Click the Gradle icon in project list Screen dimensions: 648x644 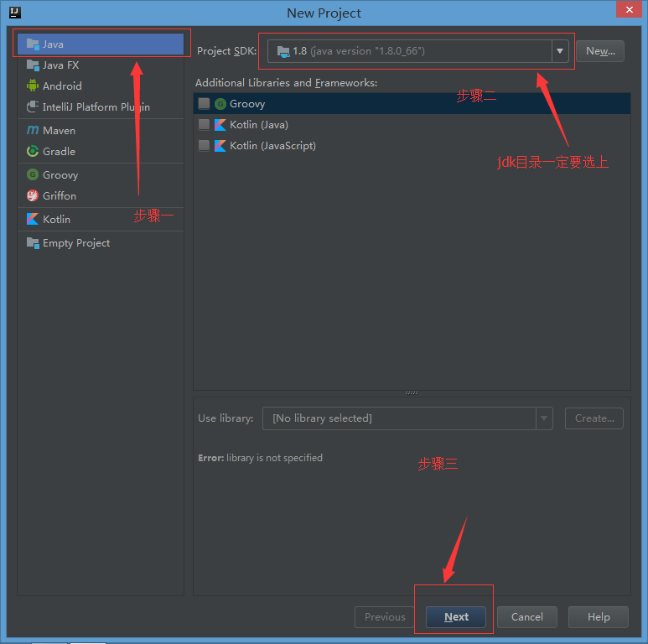tap(33, 152)
